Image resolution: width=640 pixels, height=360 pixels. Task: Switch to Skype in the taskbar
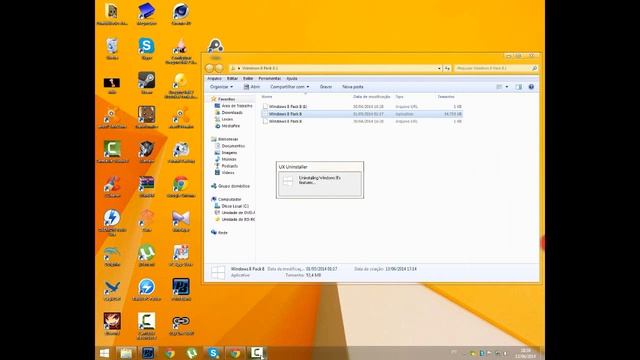click(x=213, y=353)
